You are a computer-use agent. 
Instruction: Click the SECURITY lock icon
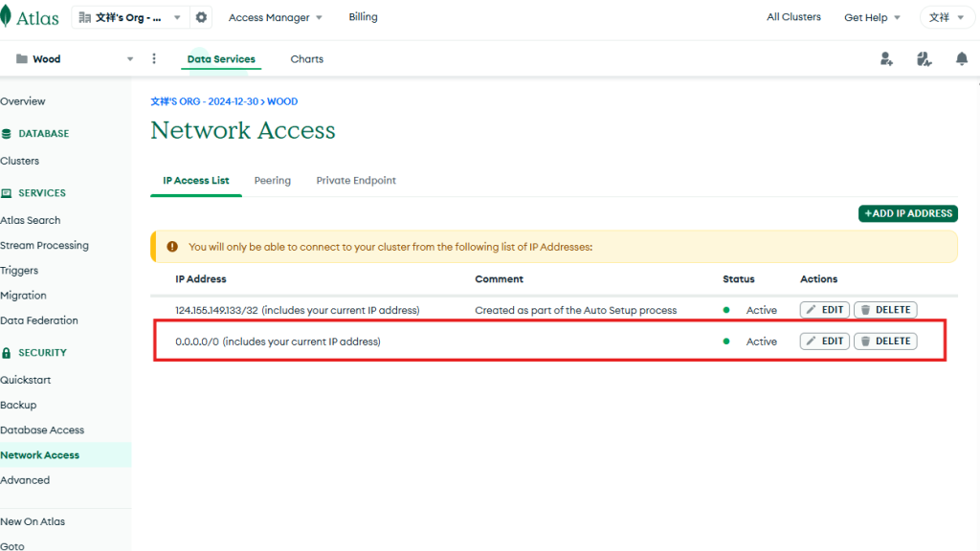pyautogui.click(x=7, y=352)
